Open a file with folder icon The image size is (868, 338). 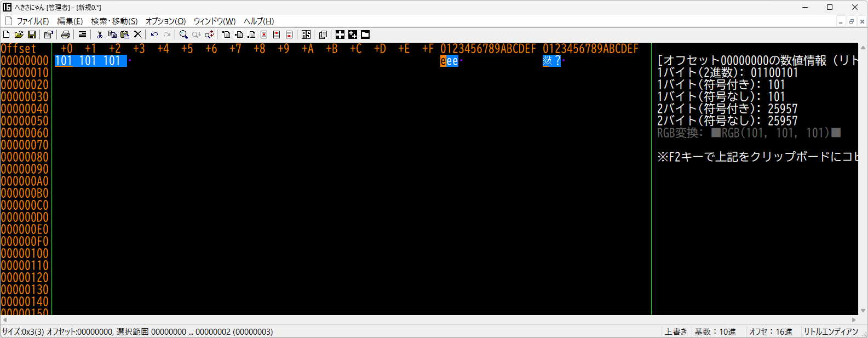click(x=19, y=35)
